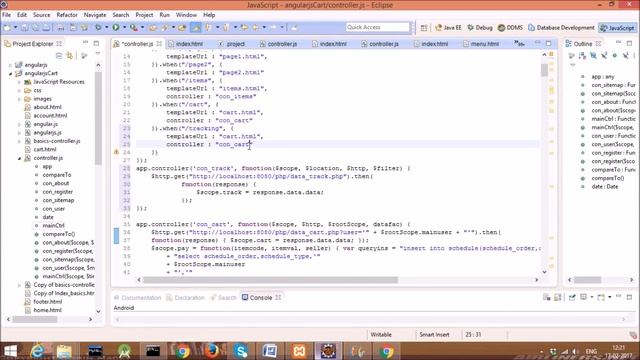Open the File menu
This screenshot has height=360, width=640.
pyautogui.click(x=7, y=15)
